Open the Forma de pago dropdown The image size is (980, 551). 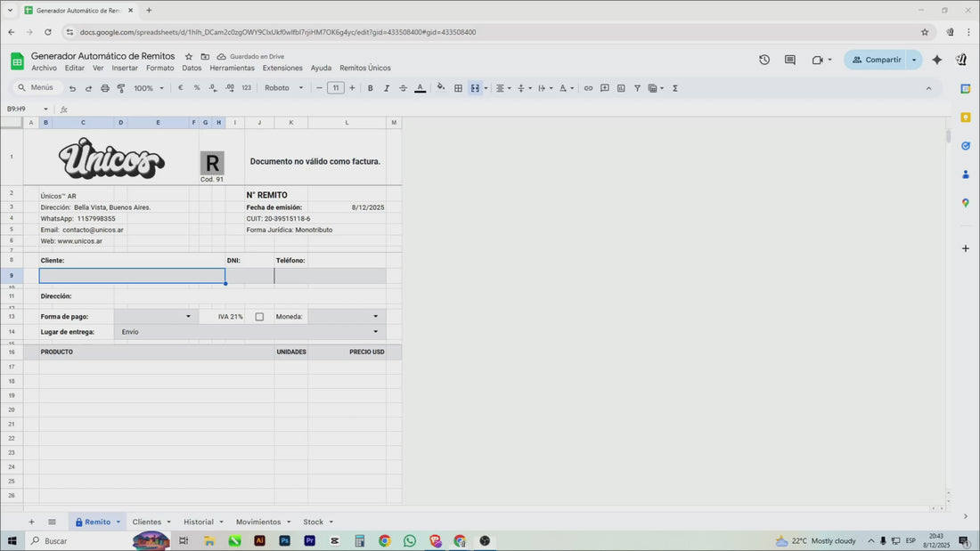click(x=188, y=317)
